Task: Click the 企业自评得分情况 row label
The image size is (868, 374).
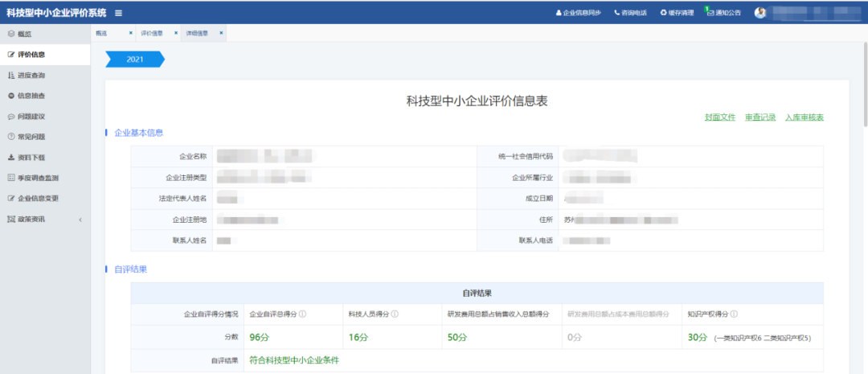Action: pos(211,314)
